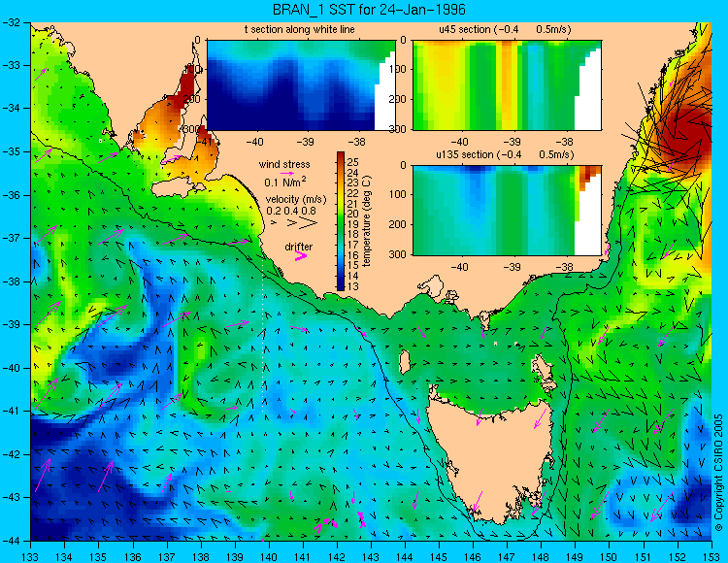The height and width of the screenshot is (563, 728).
Task: Click '-40' under the u135 section plot
Action: pyautogui.click(x=459, y=267)
